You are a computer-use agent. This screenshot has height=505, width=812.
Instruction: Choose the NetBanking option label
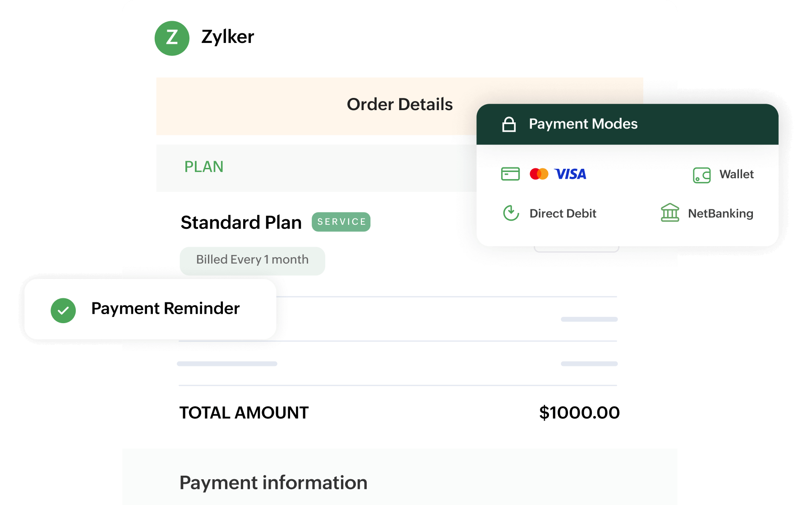click(720, 213)
